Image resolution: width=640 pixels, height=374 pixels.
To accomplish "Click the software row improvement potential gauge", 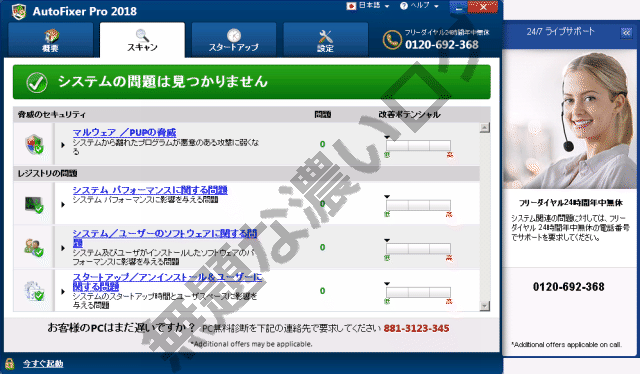I will pos(418,249).
